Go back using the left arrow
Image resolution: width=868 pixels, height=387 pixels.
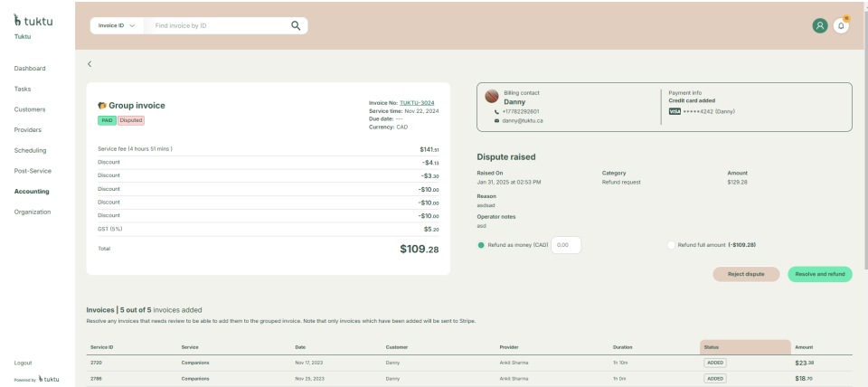(x=90, y=63)
